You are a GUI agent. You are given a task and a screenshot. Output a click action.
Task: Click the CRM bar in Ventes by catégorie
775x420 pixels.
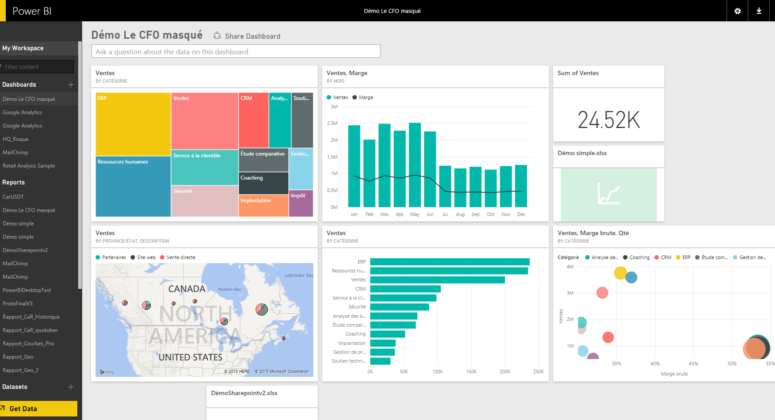[x=405, y=289]
